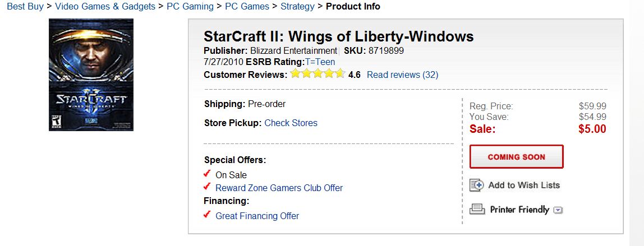Viewport: 644px width, 246px height.
Task: Click the red checkmark next to On Sale
Action: coord(207,174)
